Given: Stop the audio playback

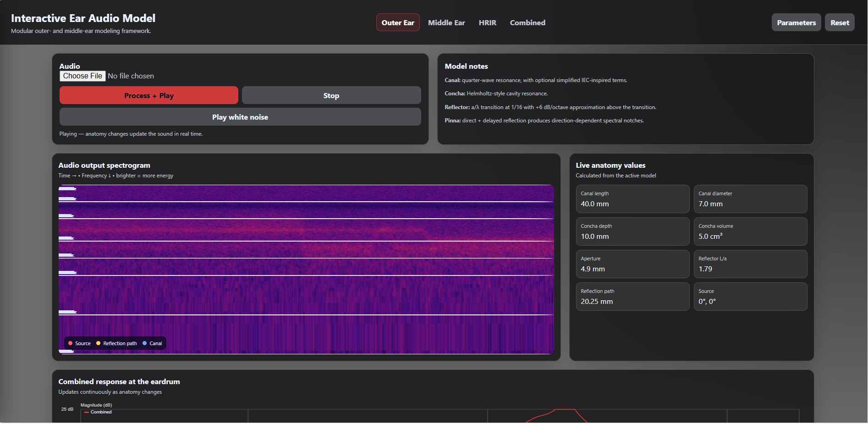Looking at the screenshot, I should click(331, 95).
